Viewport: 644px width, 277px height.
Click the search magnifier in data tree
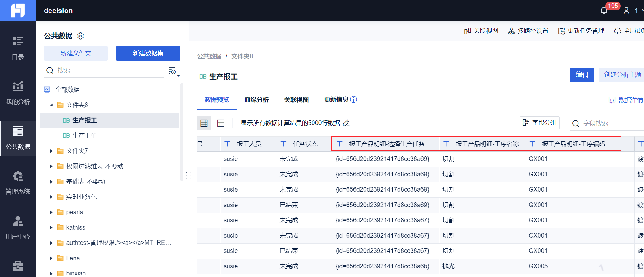pyautogui.click(x=50, y=71)
